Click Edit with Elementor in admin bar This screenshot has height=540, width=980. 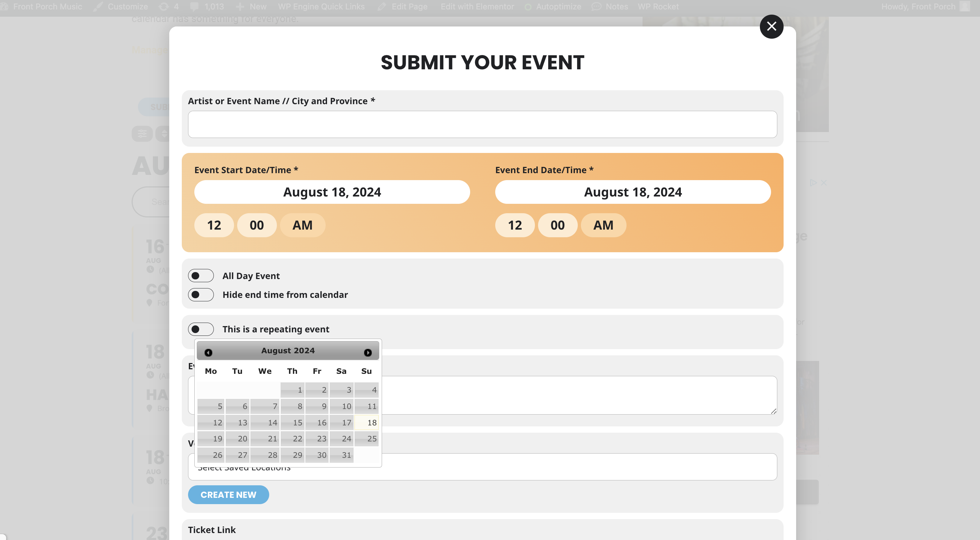[x=477, y=7]
